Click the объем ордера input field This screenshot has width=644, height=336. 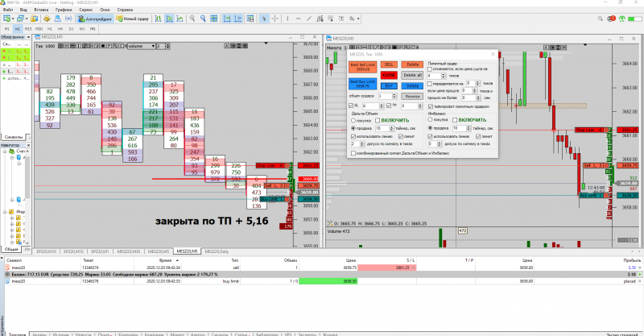point(383,96)
